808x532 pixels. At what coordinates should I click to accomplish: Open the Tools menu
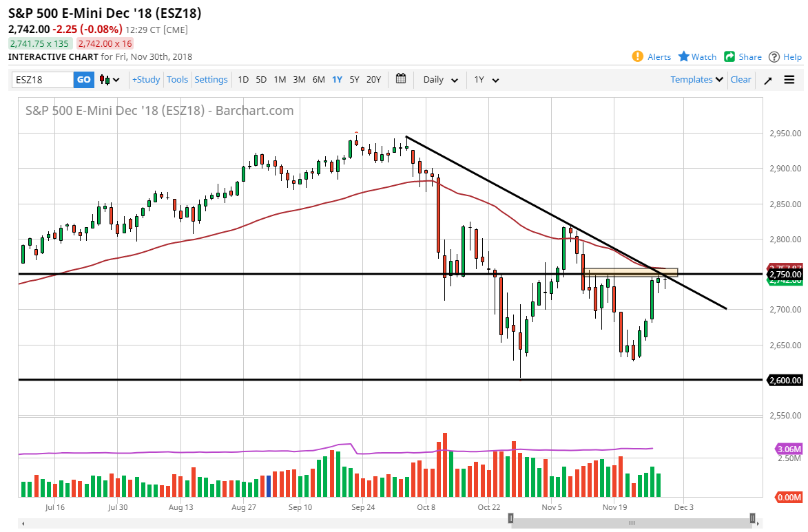coord(177,79)
